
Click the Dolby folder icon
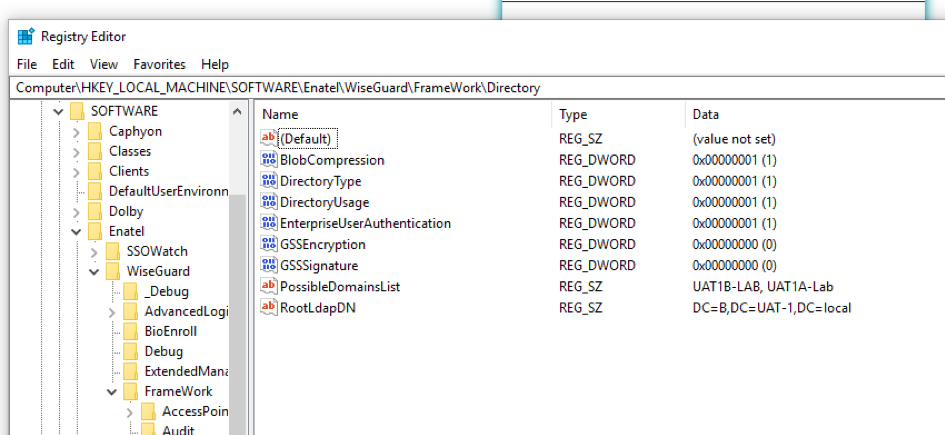pyautogui.click(x=95, y=211)
